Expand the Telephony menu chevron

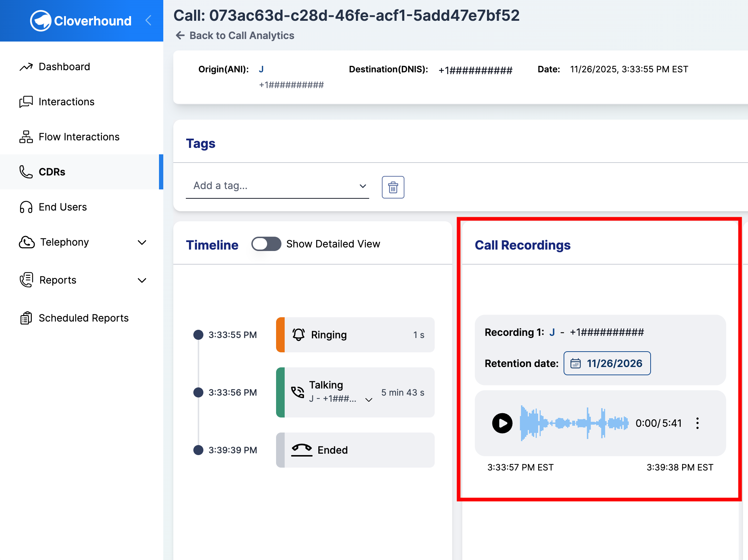point(142,242)
